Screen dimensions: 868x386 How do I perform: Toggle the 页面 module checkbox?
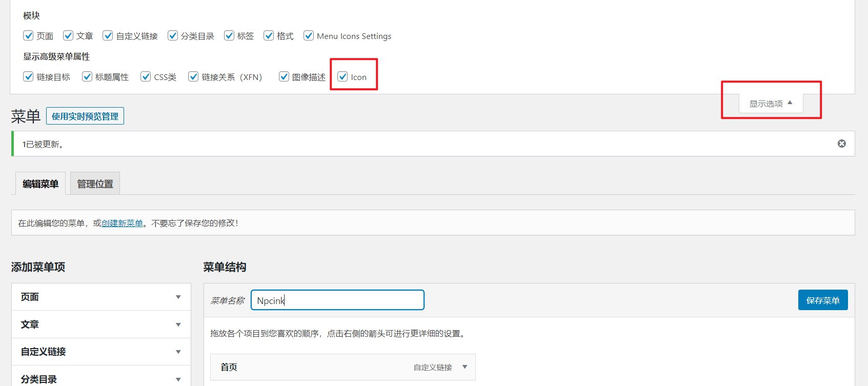(28, 35)
